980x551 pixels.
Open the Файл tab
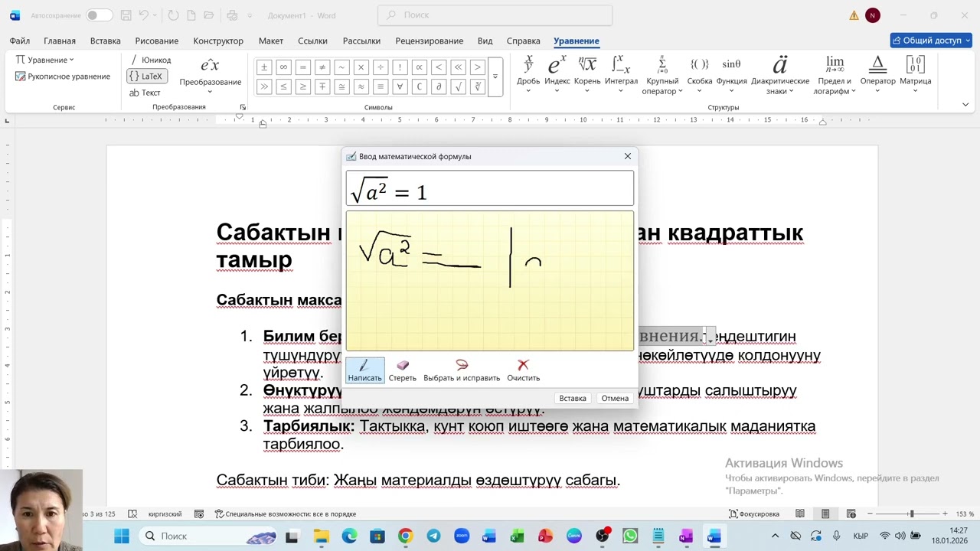(20, 41)
